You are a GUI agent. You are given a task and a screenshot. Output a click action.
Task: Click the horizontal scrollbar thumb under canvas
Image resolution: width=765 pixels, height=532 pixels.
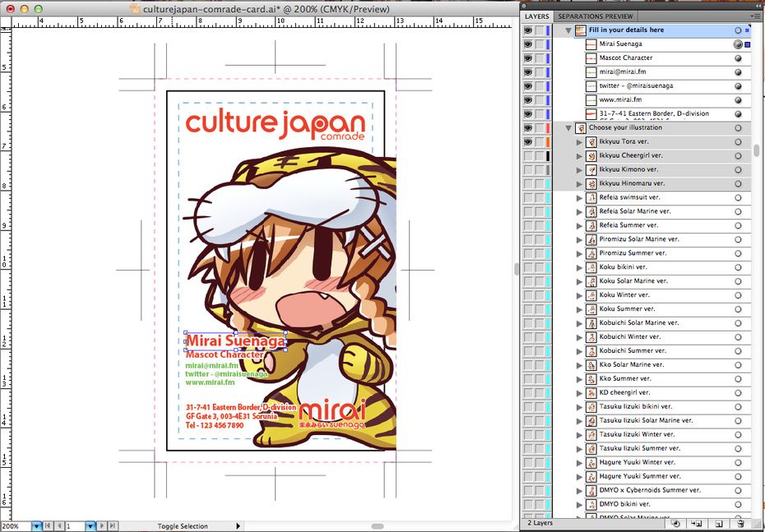point(378,525)
